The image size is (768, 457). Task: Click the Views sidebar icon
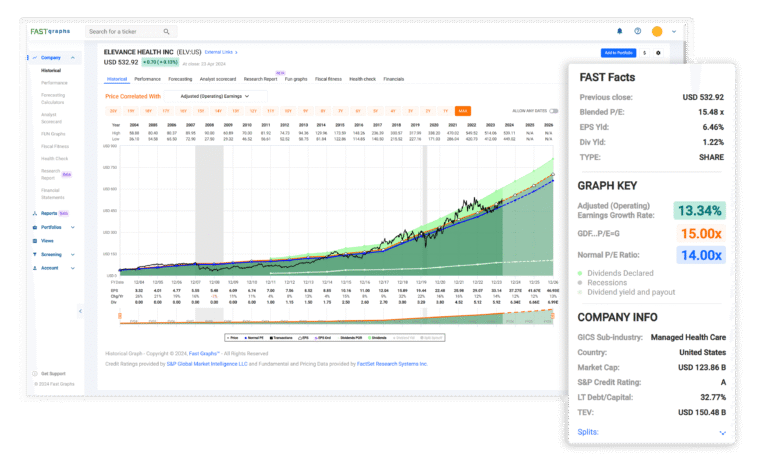(x=35, y=241)
